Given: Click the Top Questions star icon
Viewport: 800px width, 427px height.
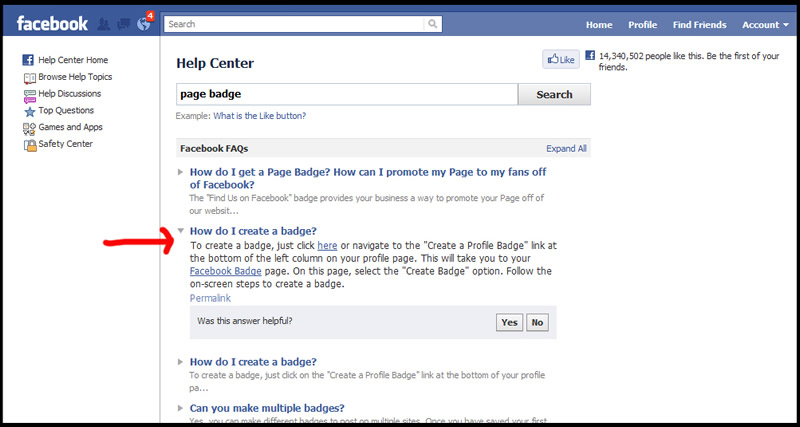Looking at the screenshot, I should (30, 111).
